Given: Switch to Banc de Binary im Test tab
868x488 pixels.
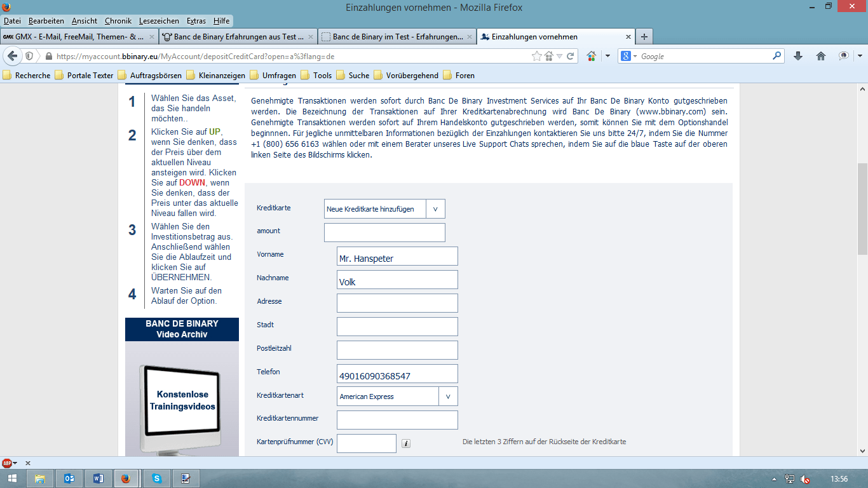Looking at the screenshot, I should pyautogui.click(x=396, y=37).
